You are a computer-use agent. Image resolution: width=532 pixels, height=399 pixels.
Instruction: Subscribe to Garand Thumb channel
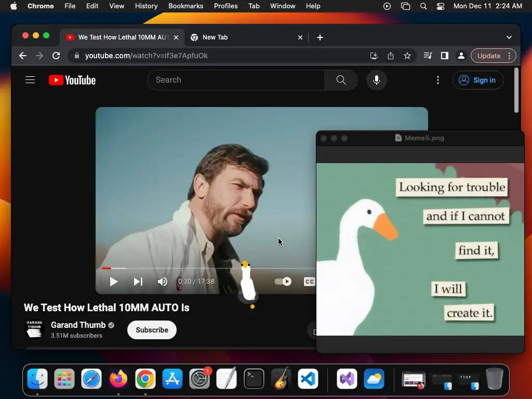point(152,330)
